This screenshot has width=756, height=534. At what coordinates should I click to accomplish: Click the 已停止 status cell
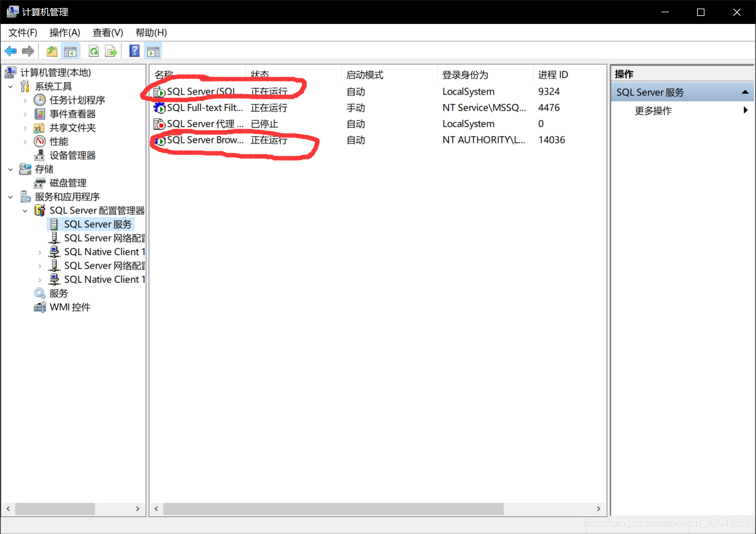[x=264, y=124]
